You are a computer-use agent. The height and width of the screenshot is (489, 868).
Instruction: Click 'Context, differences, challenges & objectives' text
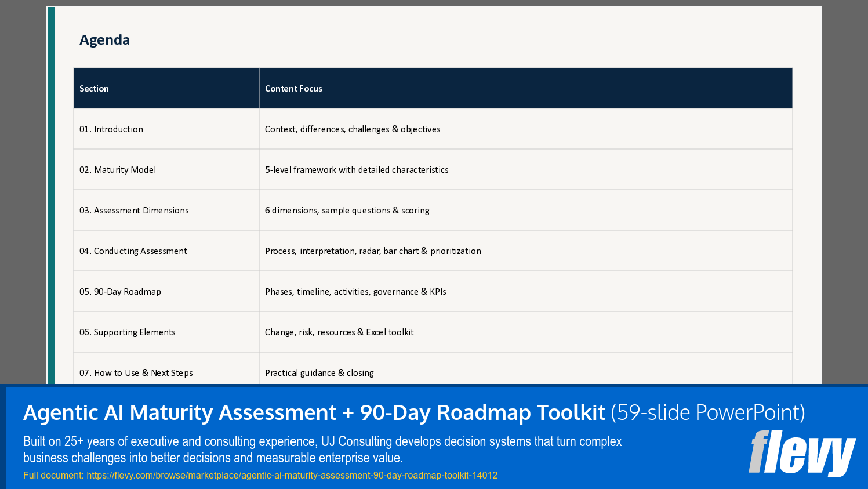point(353,129)
